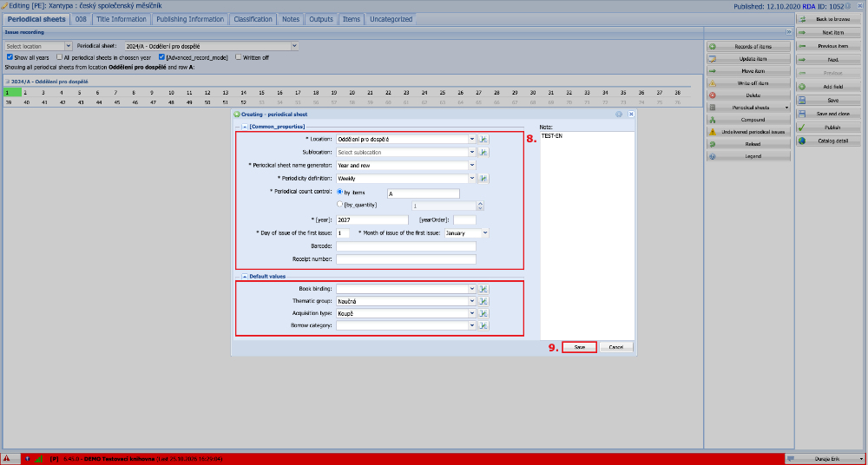Click the Move item button
The height and width of the screenshot is (465, 868).
[748, 71]
